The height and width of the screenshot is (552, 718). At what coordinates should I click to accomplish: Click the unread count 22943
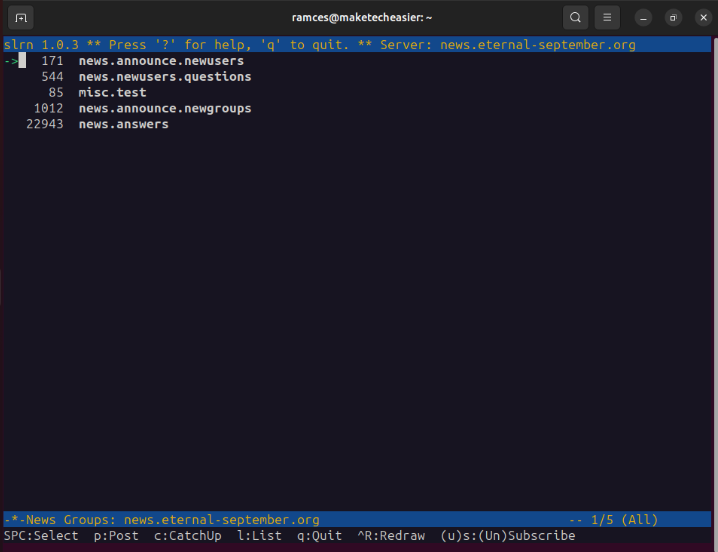45,124
